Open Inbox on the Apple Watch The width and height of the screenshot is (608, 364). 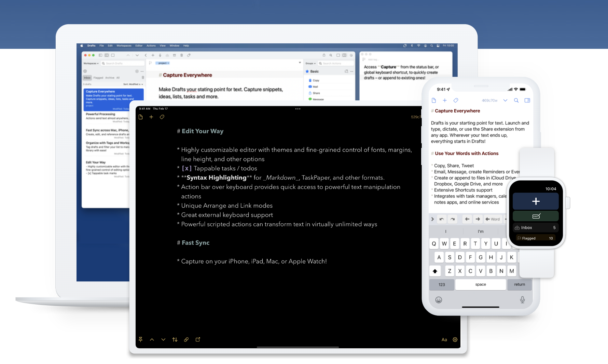[x=536, y=228]
